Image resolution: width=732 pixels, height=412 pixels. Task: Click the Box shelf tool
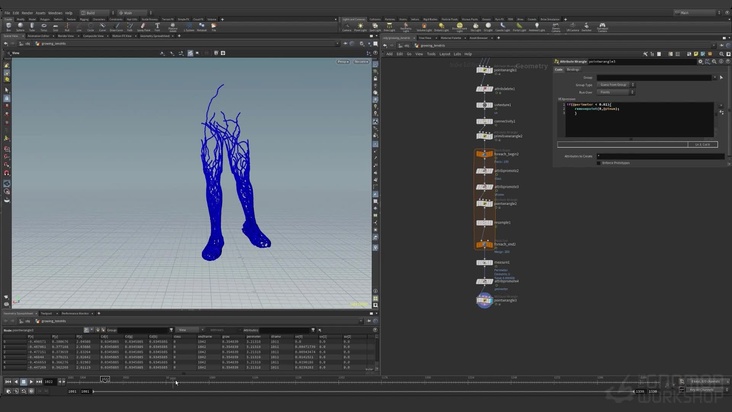coord(8,27)
